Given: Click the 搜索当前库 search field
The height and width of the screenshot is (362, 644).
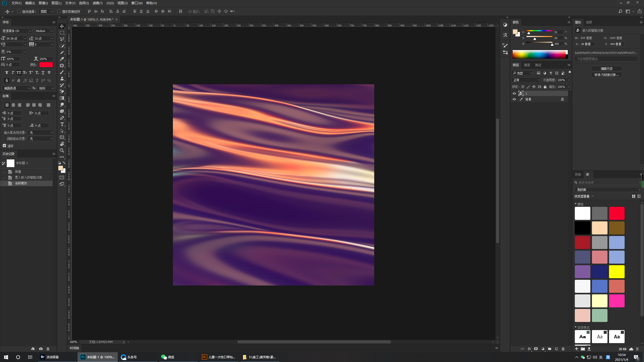Looking at the screenshot, I should 608,182.
